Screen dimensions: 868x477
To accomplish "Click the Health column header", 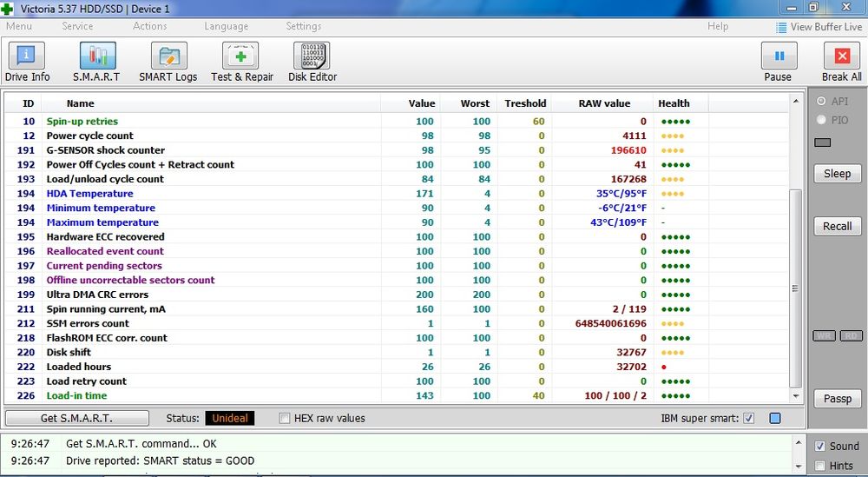I will [x=674, y=103].
